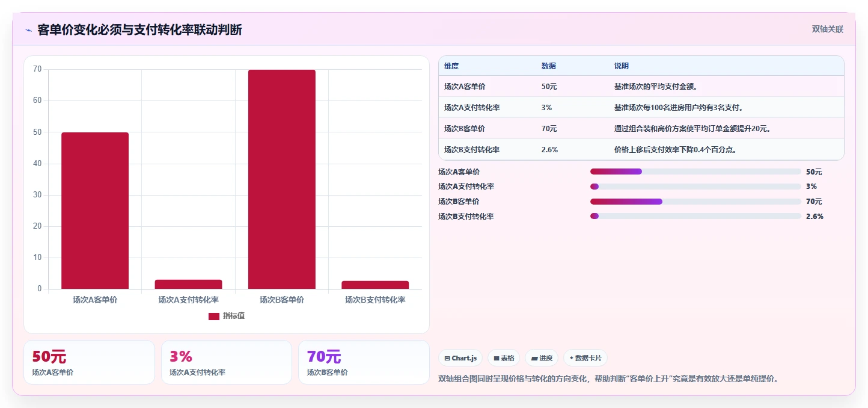Click the 数据卡片 tag pill
Screen dimensions: 868x408
tap(585, 358)
